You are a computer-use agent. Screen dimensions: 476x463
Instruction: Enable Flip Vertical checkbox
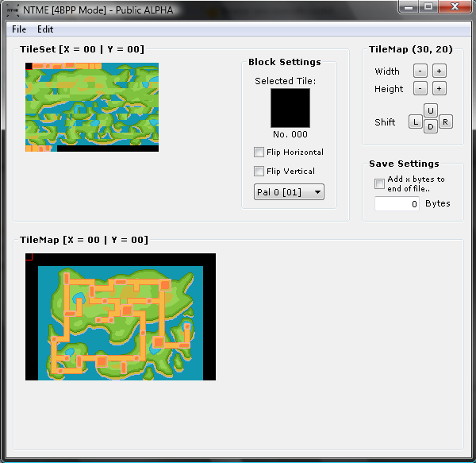[259, 171]
